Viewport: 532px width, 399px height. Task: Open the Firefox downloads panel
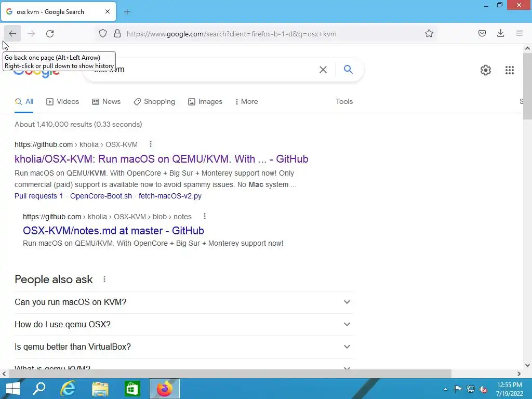pos(500,33)
